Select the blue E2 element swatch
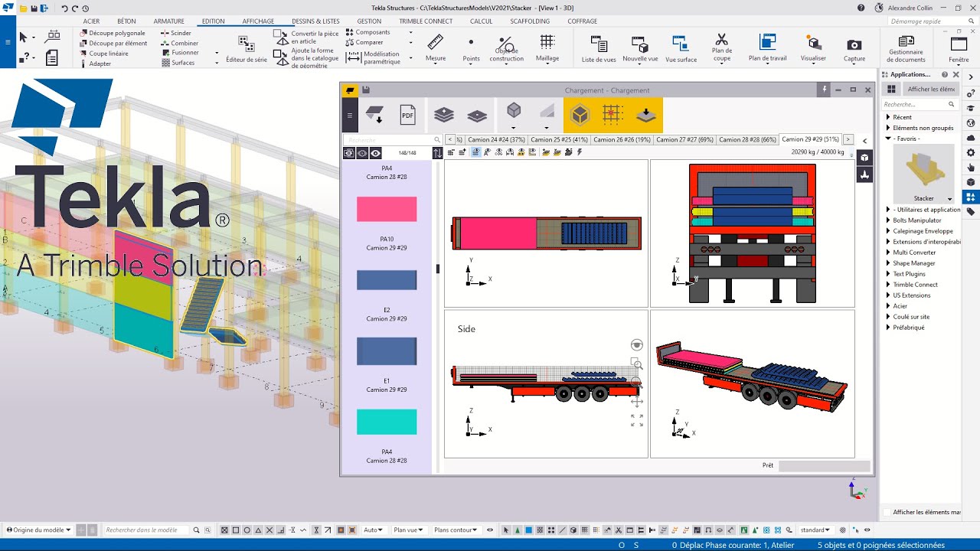The width and height of the screenshot is (980, 551). pos(387,279)
